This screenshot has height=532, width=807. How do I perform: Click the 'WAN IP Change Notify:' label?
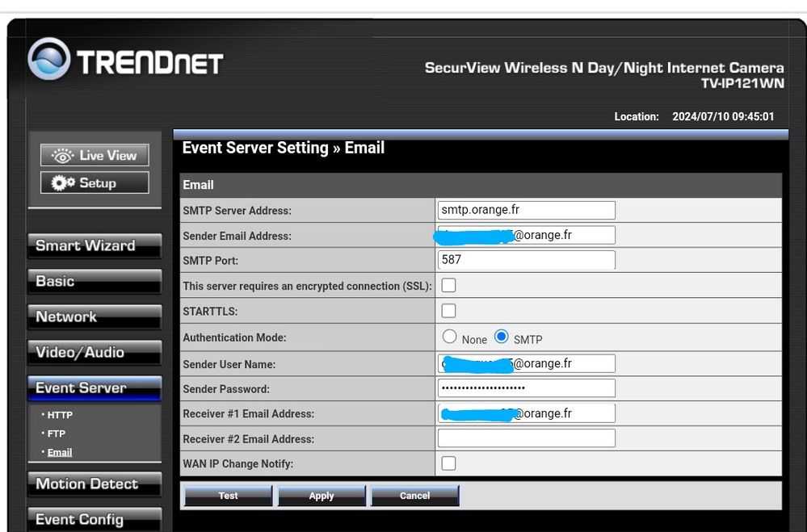coord(238,463)
